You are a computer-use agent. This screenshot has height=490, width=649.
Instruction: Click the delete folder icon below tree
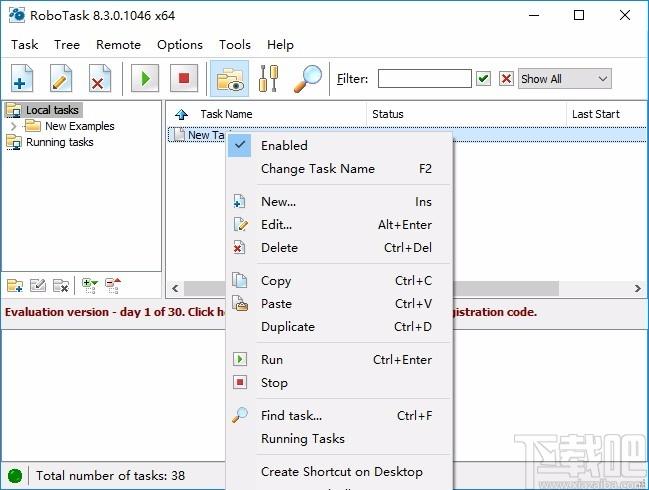pos(61,285)
